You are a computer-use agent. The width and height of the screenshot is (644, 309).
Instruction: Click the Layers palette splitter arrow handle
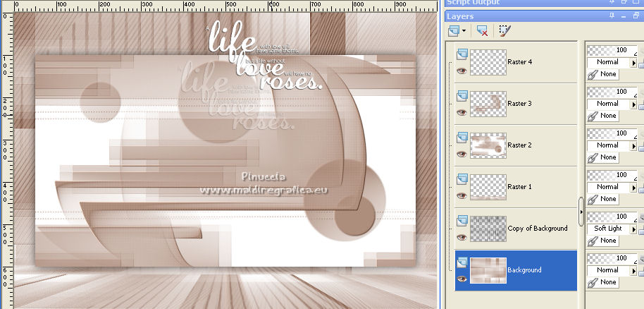pos(581,212)
